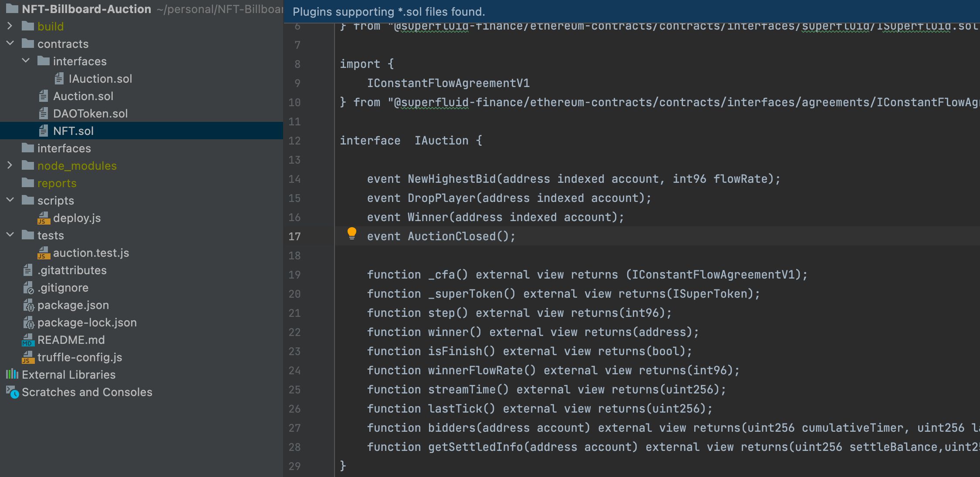
Task: Click the IAuction.sol file icon
Action: [x=59, y=78]
